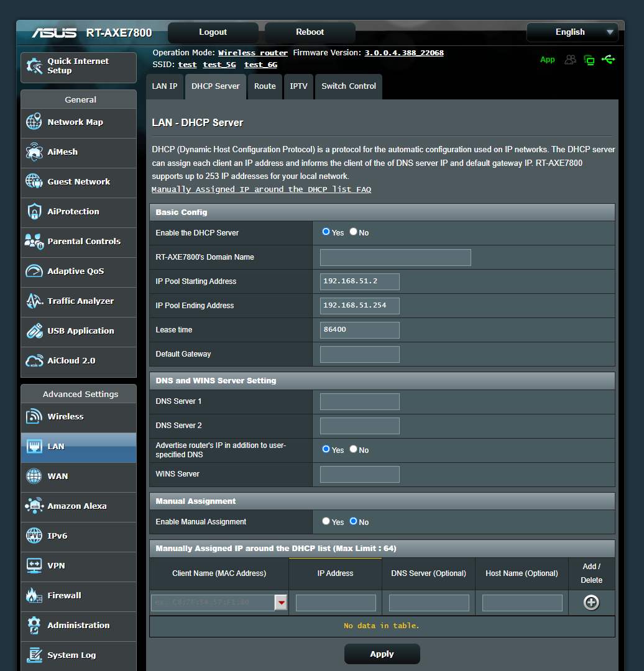Click the DNS Server 1 field
644x671 pixels.
pyautogui.click(x=360, y=402)
